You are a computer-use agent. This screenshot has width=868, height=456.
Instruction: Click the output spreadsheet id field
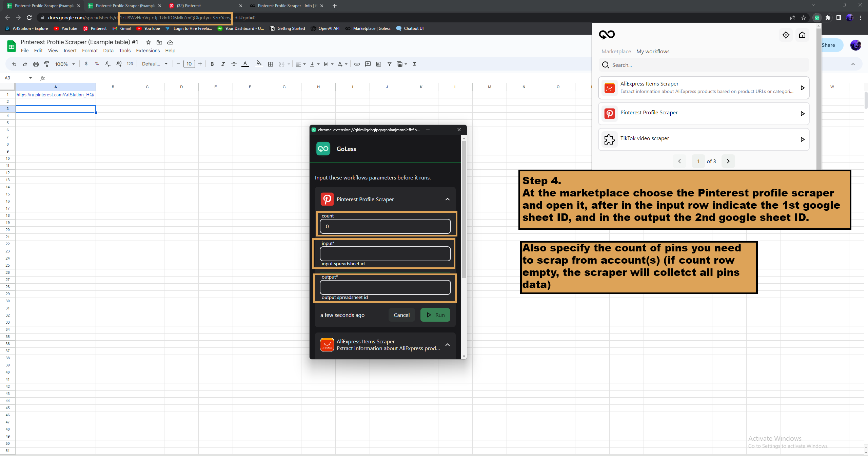coord(385,287)
